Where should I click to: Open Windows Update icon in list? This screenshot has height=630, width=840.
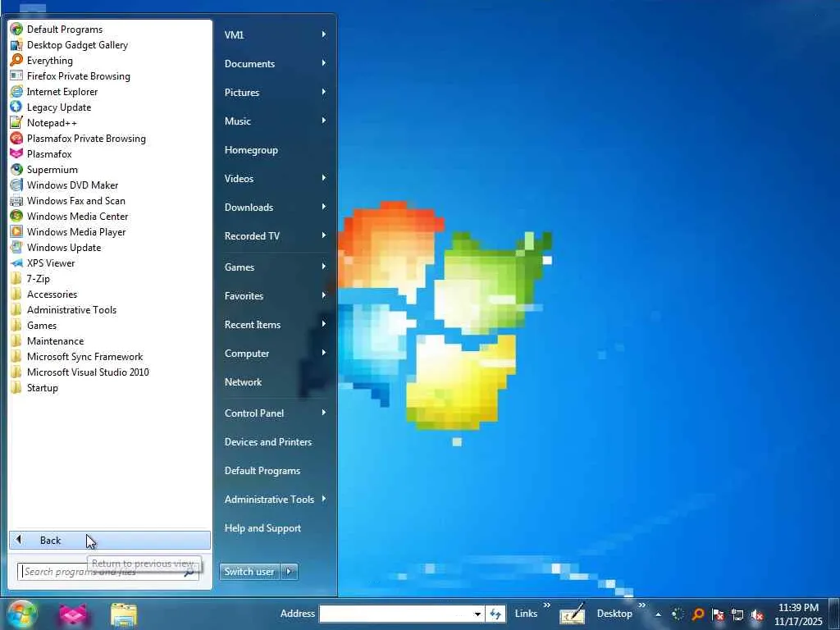[16, 247]
